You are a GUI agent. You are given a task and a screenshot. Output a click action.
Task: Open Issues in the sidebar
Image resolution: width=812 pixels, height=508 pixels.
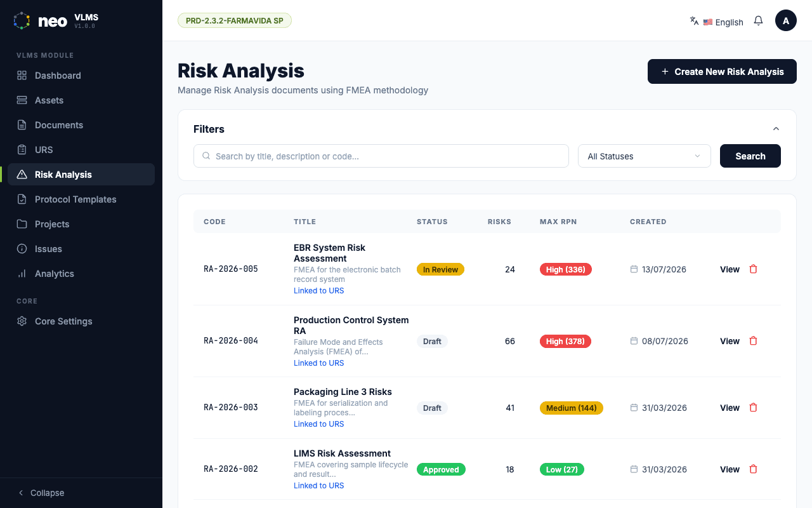click(x=81, y=249)
